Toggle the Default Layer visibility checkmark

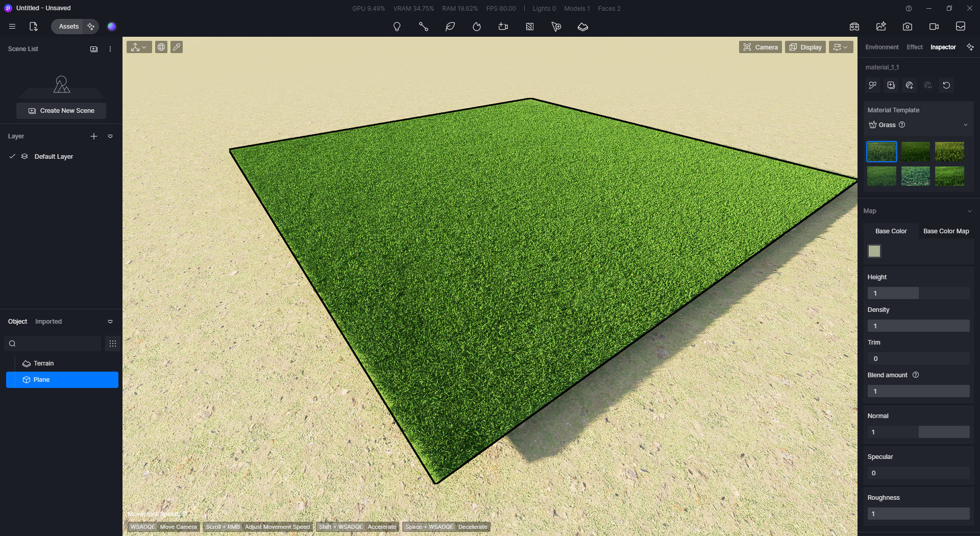[12, 156]
